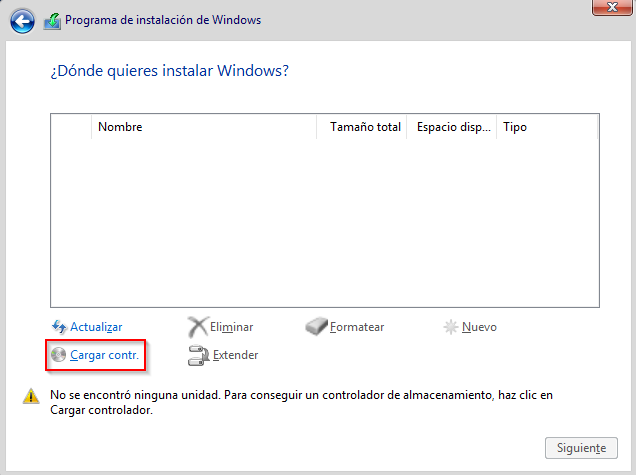The width and height of the screenshot is (636, 475).
Task: Open the Cargar contr. driver link
Action: 104,355
